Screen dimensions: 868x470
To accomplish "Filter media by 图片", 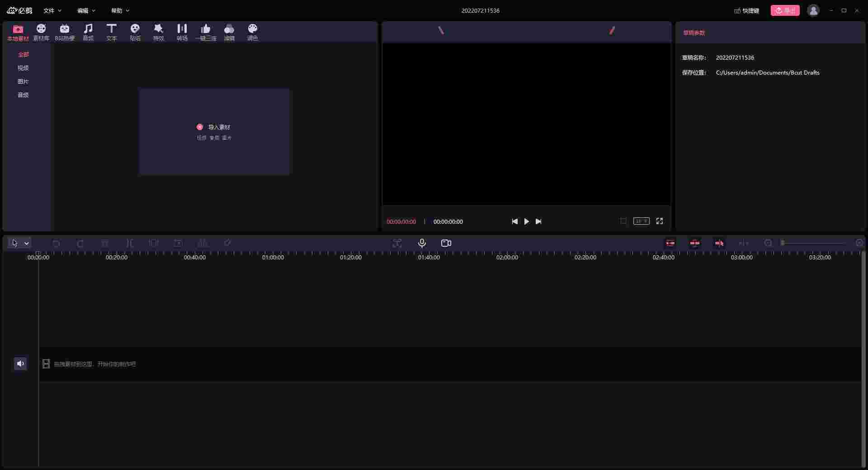I will coord(23,82).
